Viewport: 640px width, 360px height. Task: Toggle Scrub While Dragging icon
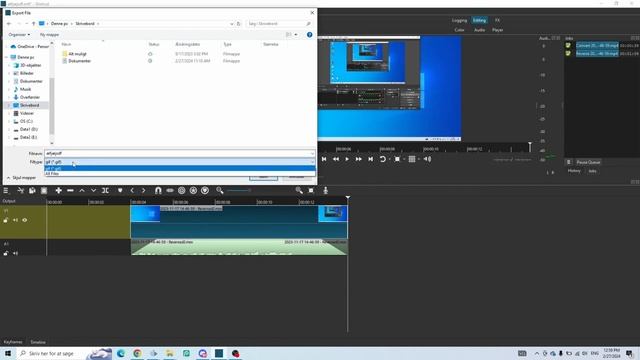(170, 190)
